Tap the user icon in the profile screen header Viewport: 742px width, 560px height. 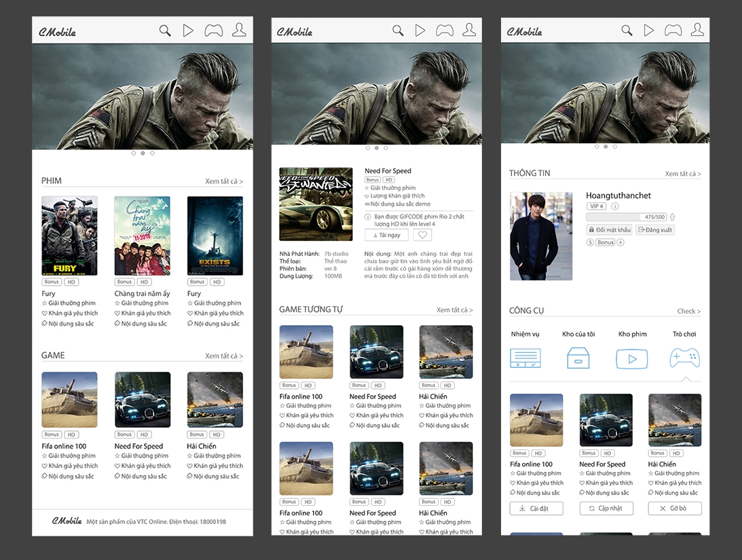point(697,30)
